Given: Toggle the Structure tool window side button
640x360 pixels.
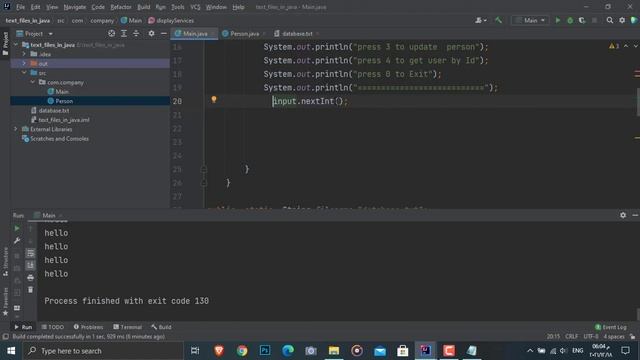Looking at the screenshot, I should (5, 261).
